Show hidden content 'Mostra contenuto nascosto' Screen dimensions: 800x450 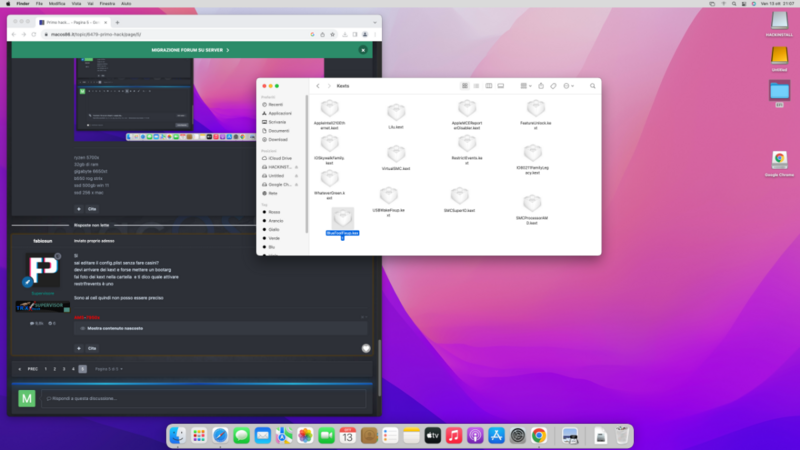[115, 328]
